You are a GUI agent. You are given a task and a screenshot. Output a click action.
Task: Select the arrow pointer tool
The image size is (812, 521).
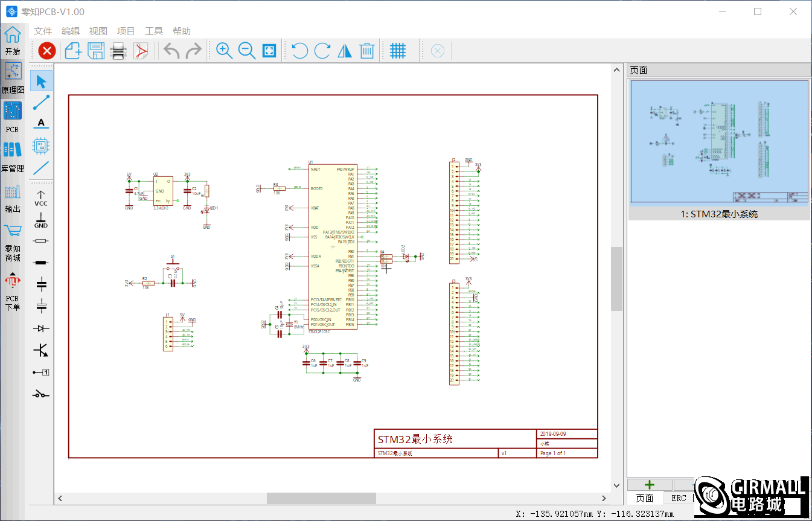(41, 81)
